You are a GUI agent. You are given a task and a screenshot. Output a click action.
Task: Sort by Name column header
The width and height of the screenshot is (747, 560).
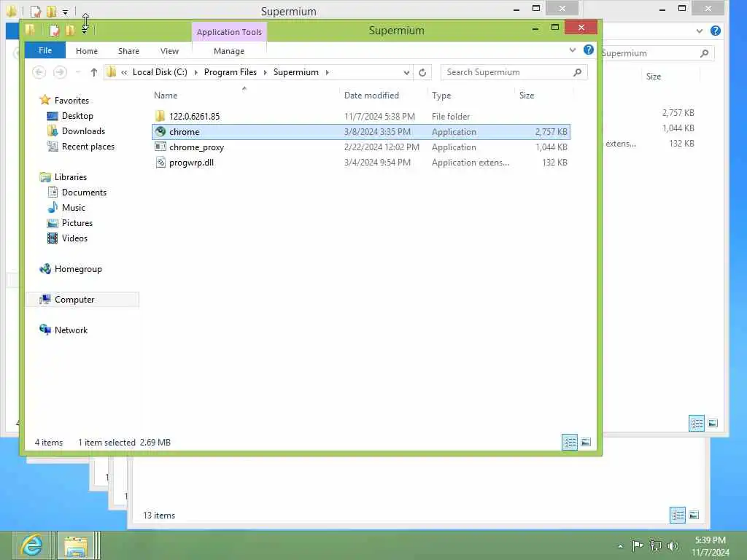coord(166,96)
